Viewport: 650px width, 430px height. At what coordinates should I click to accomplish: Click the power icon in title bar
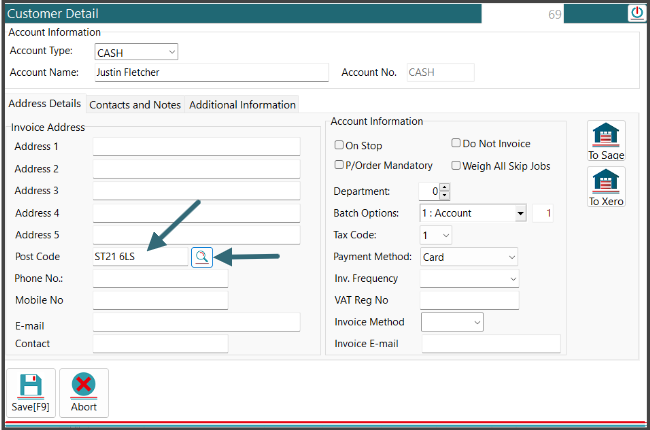pos(636,13)
